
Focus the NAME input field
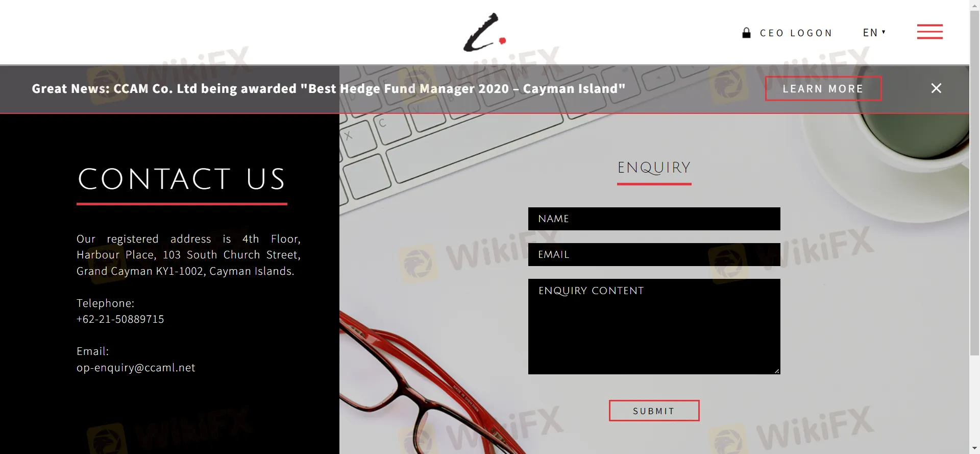(x=654, y=219)
